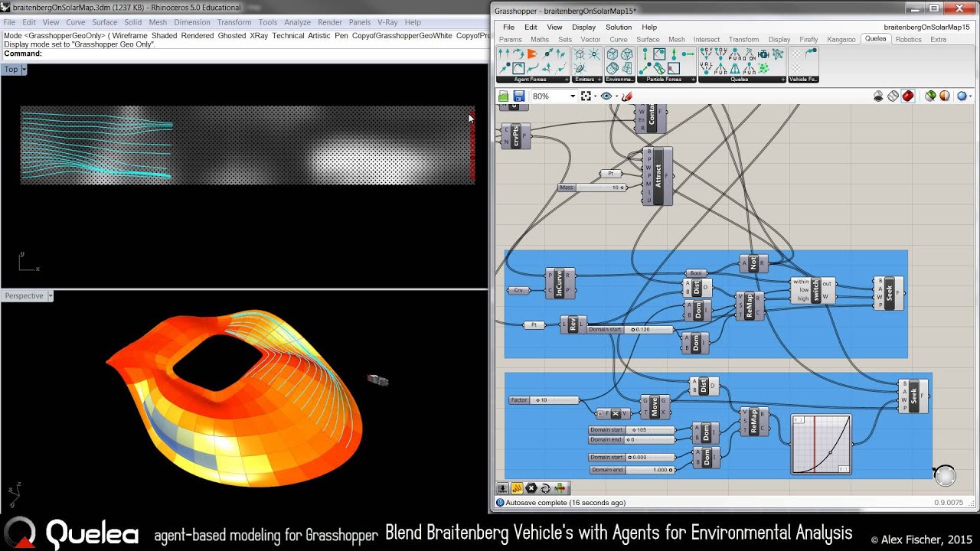This screenshot has width=980, height=551.
Task: Click the Domain end 1.000 slider
Action: (632, 470)
